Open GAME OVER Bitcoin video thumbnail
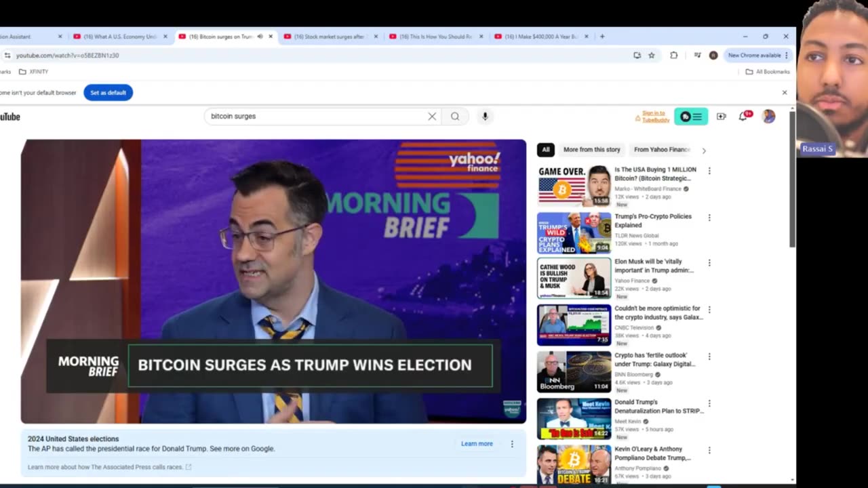This screenshot has height=488, width=868. click(x=574, y=185)
